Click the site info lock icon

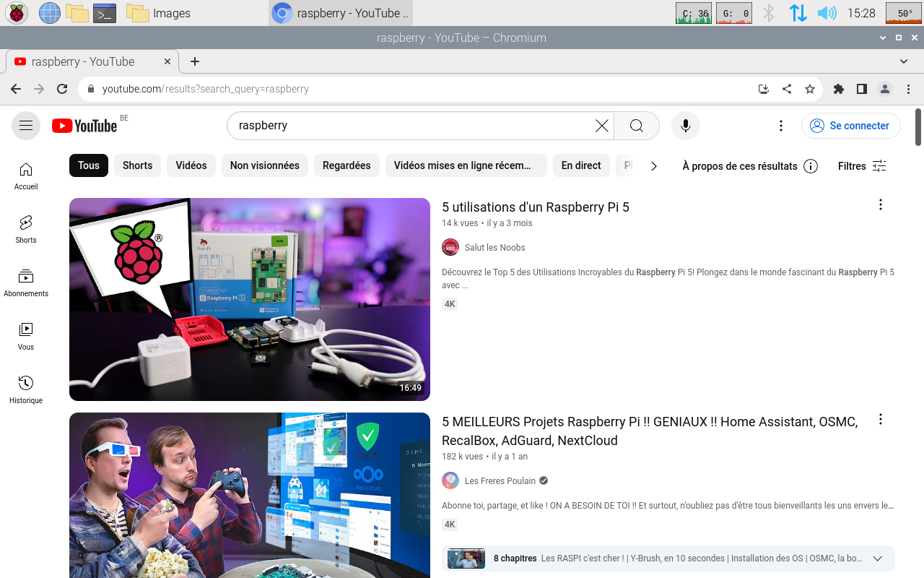click(x=90, y=89)
